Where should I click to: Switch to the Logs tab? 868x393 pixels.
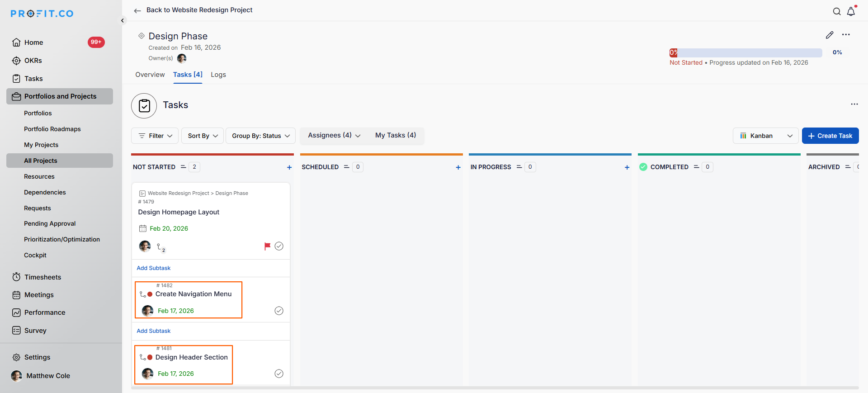coord(218,75)
